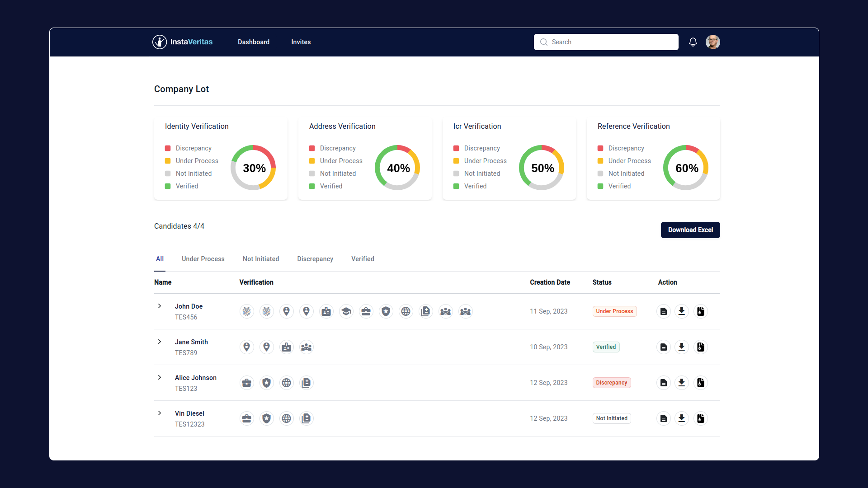This screenshot has width=868, height=488.
Task: Click the Reference Verification 60% donut chart
Action: tap(686, 168)
